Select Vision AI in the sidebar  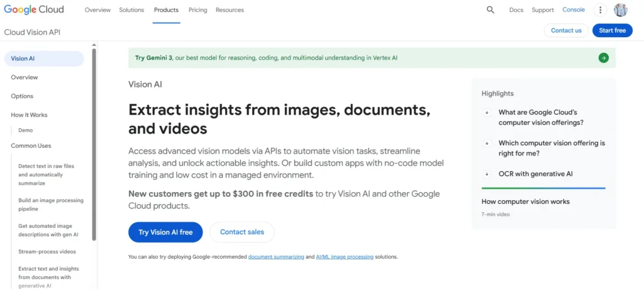pyautogui.click(x=44, y=59)
